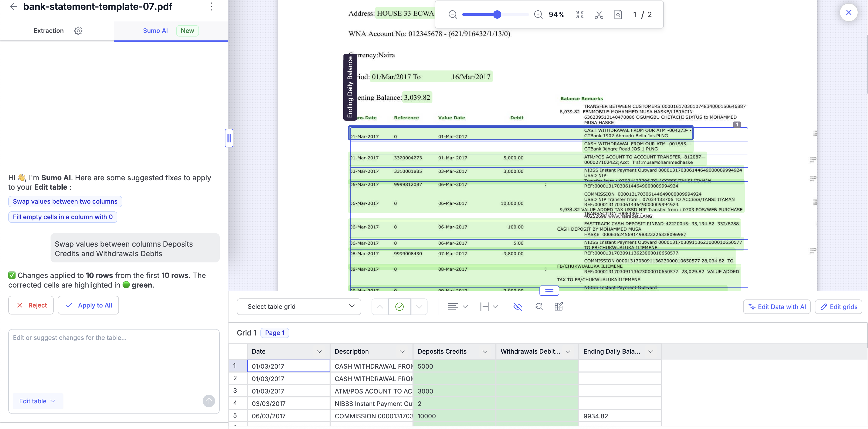Expand the Edit table dropdown
The width and height of the screenshot is (868, 429).
coord(37,401)
